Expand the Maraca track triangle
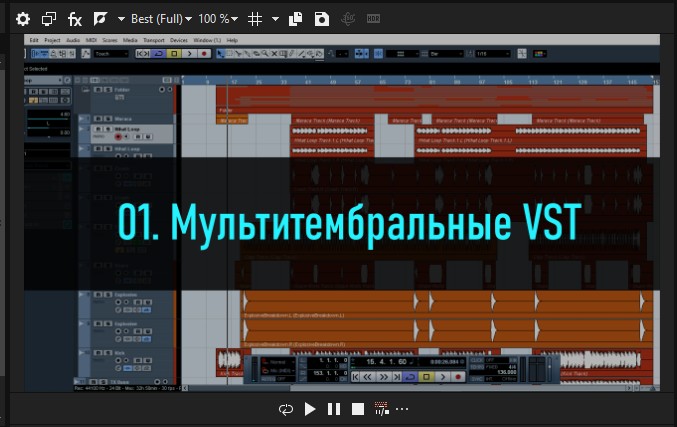 coord(81,118)
